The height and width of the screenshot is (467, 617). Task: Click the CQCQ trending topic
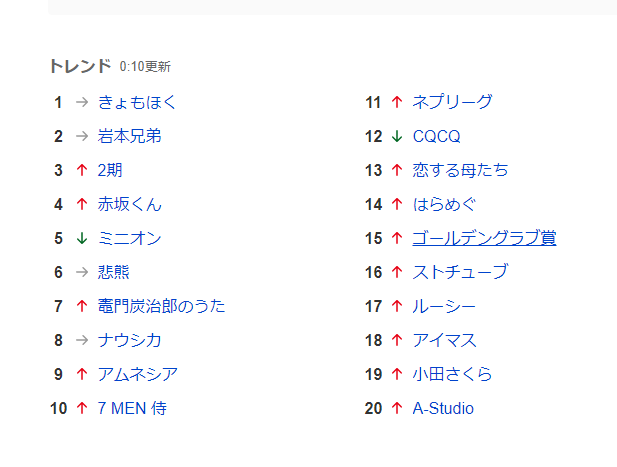coord(436,136)
